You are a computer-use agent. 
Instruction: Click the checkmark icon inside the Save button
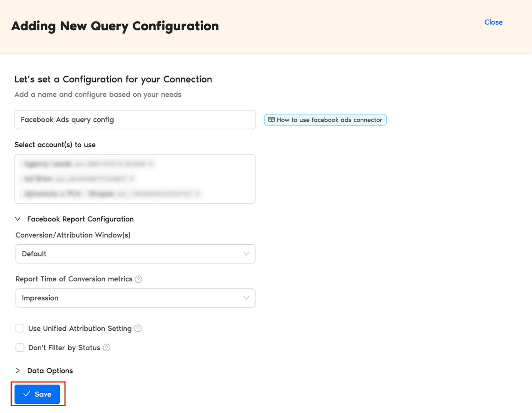click(x=27, y=394)
